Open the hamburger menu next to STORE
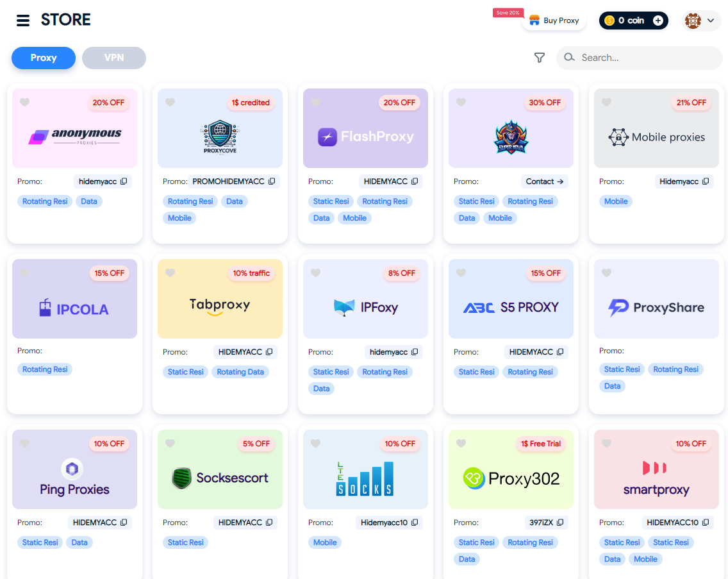 coord(23,21)
